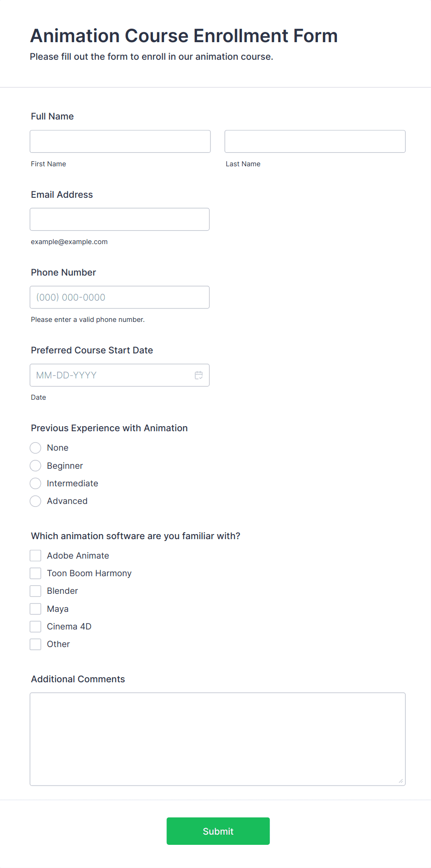The height and width of the screenshot is (868, 431).
Task: Enable the Blender checkbox
Action: click(x=36, y=591)
